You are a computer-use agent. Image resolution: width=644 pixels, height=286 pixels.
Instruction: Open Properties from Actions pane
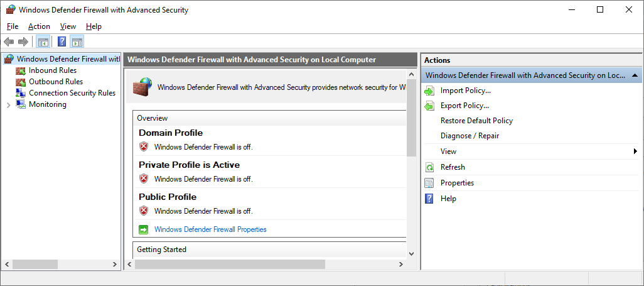[457, 183]
